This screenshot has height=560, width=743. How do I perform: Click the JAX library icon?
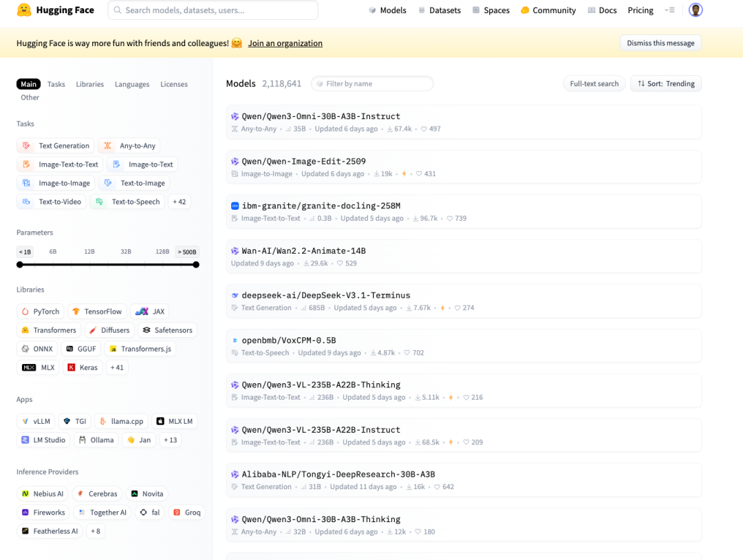[142, 312]
